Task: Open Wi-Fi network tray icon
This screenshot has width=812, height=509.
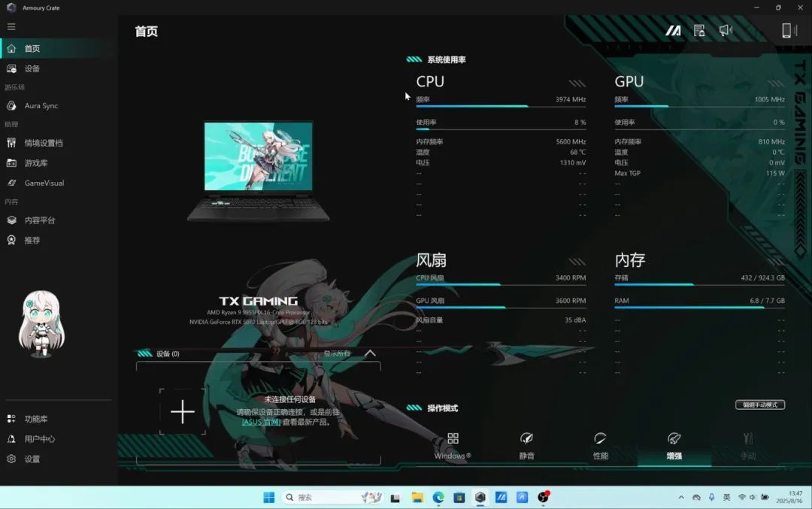Action: point(741,498)
